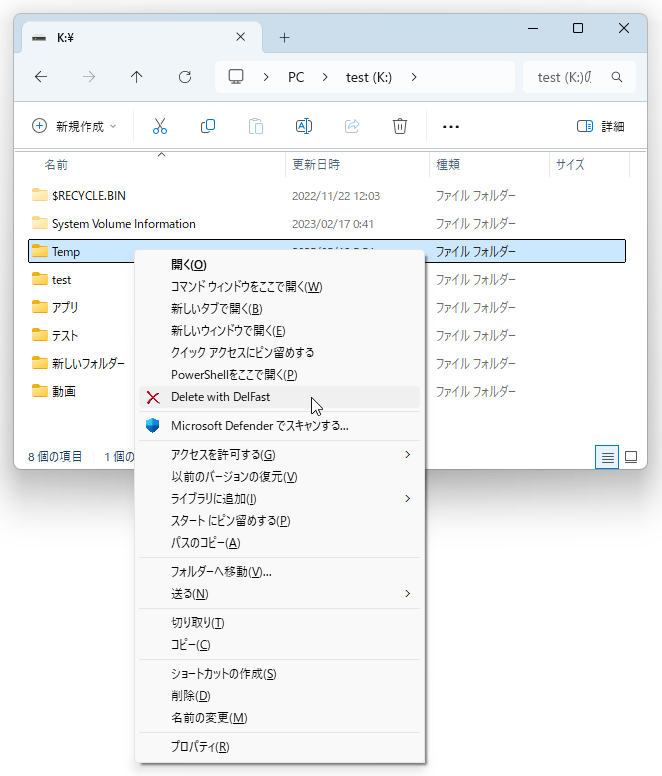
Task: Click the Refresh button in navigation bar
Action: pyautogui.click(x=185, y=77)
